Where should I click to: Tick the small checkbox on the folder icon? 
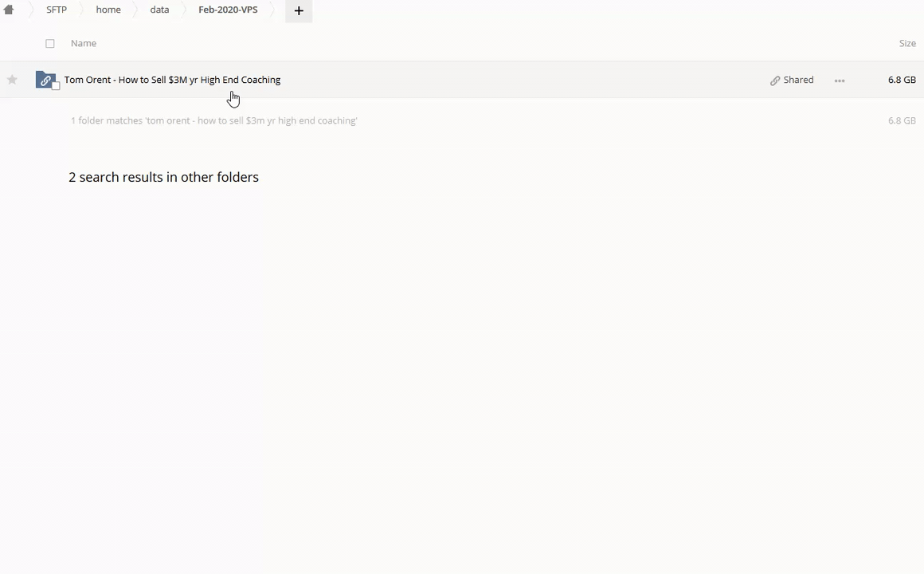click(56, 86)
